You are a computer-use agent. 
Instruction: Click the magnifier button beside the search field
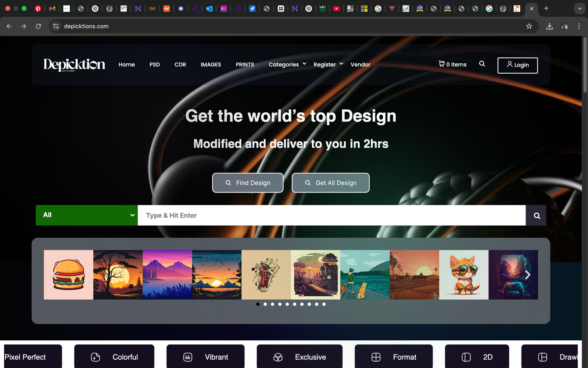pyautogui.click(x=536, y=215)
